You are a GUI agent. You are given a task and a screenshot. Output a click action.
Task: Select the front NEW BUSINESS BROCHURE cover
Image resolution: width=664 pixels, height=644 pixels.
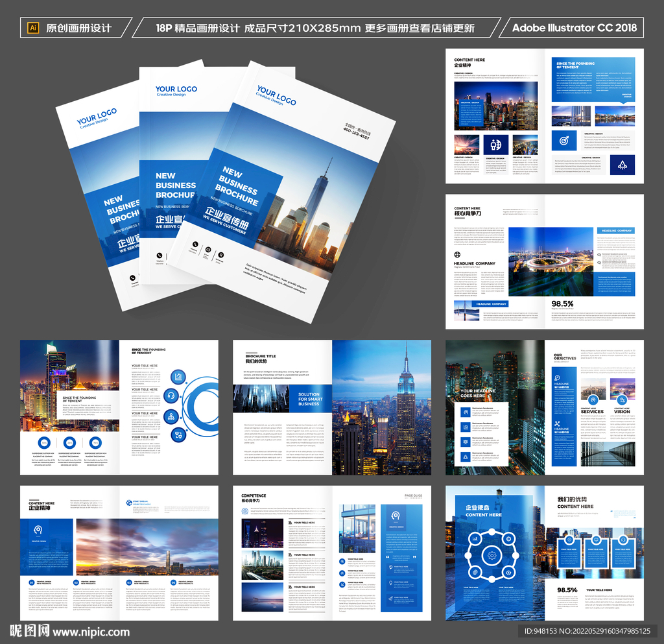tap(282, 192)
